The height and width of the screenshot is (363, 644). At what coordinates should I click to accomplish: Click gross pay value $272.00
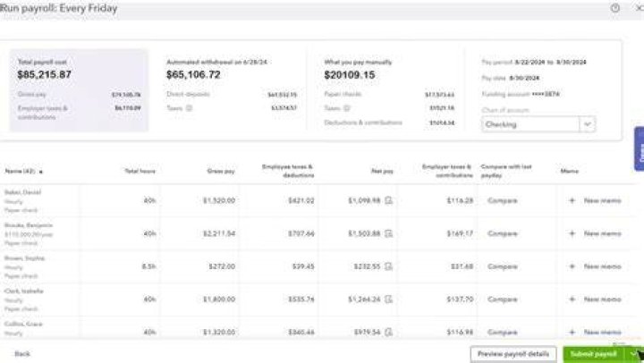(x=222, y=266)
